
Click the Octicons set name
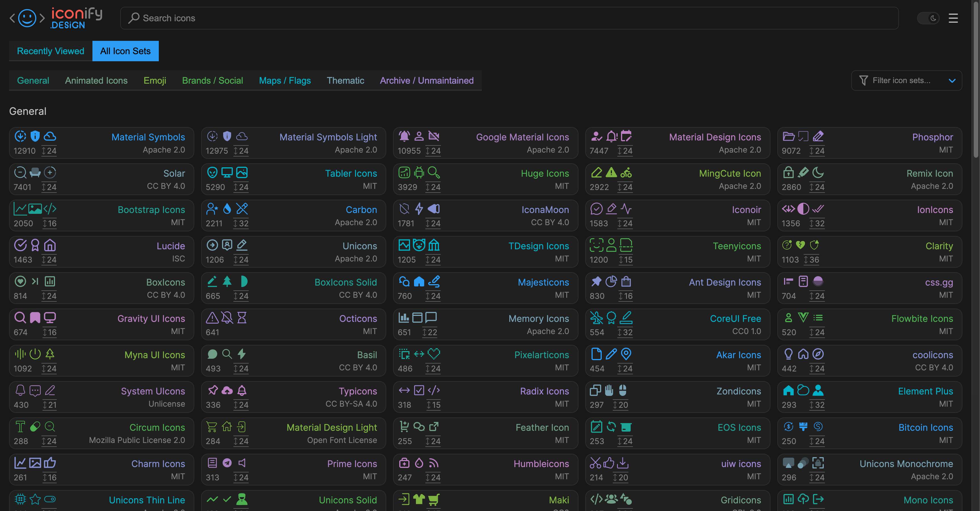click(x=358, y=318)
